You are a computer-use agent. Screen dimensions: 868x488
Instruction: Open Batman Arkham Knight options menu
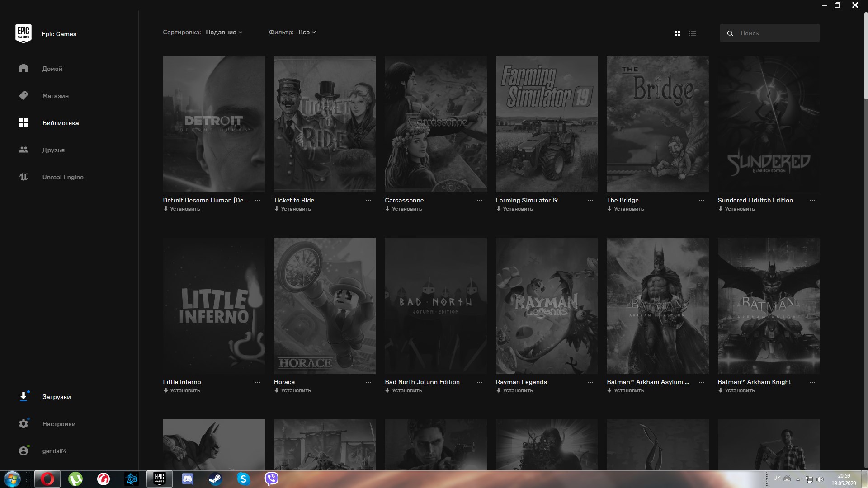[x=812, y=382]
